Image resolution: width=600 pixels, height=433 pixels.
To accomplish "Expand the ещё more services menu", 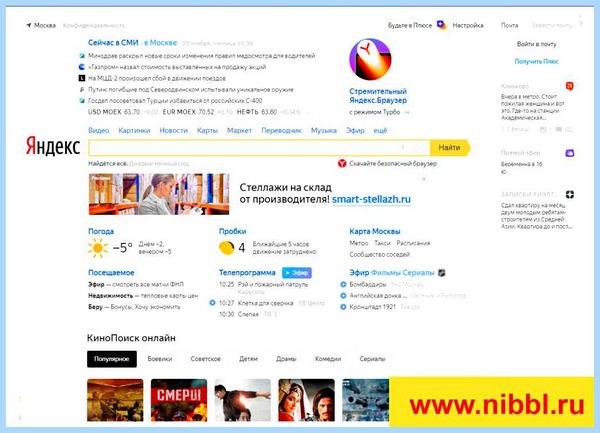I will coord(380,130).
